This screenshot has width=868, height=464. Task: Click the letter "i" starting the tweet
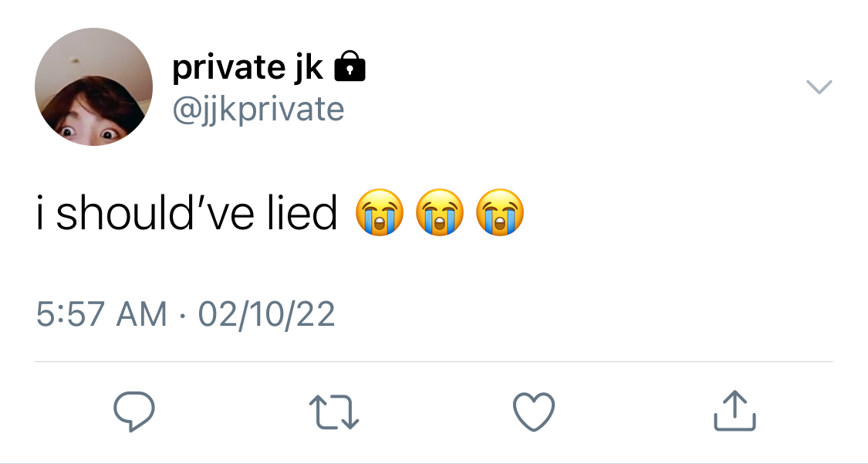click(39, 213)
